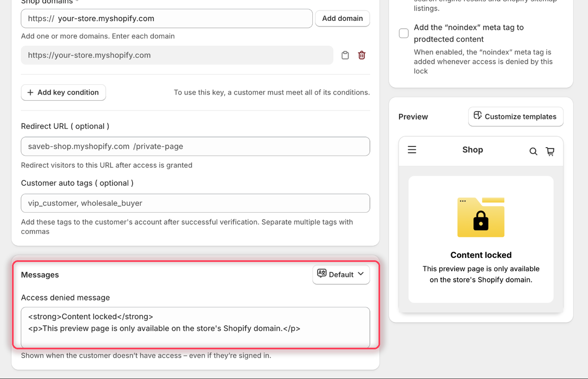Enable the noindex meta tag checkbox
Image resolution: width=588 pixels, height=379 pixels.
(404, 33)
